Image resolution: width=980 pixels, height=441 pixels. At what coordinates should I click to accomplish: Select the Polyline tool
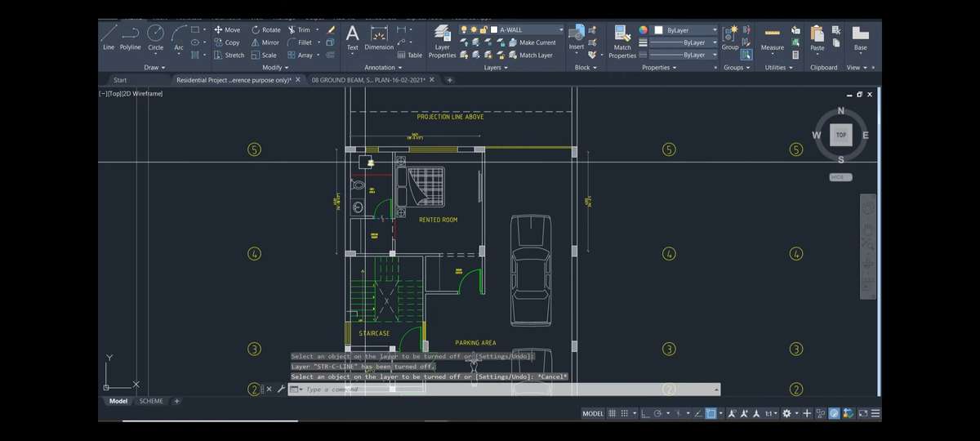click(131, 38)
